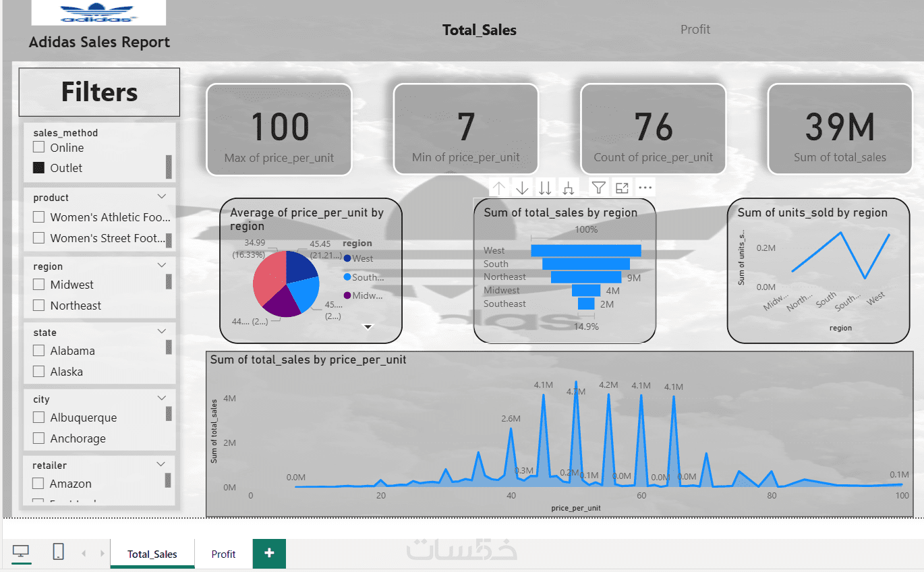Click 'Sum of total_sales by price_per_unit' title
Screen dimensions: 924x572
308,360
